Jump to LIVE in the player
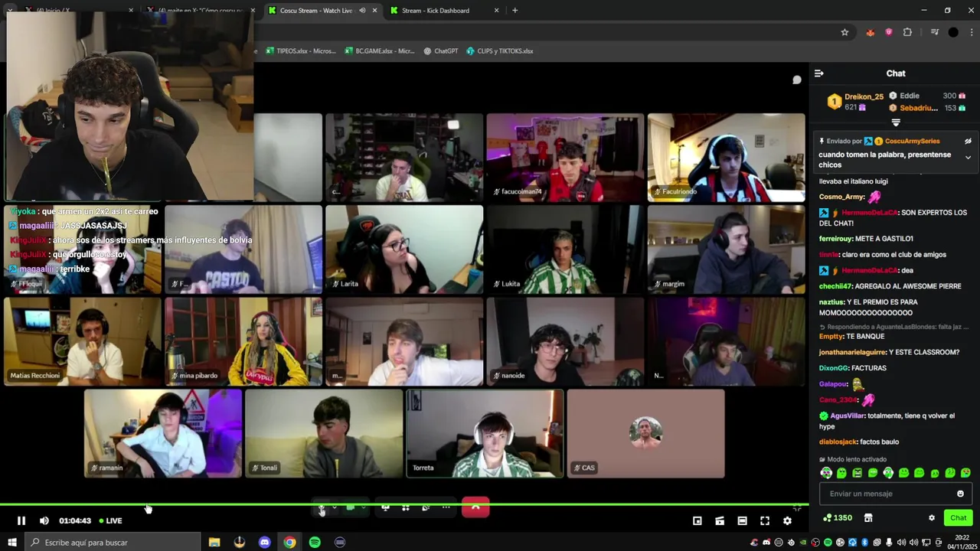Screen dimensions: 980x551 110,520
